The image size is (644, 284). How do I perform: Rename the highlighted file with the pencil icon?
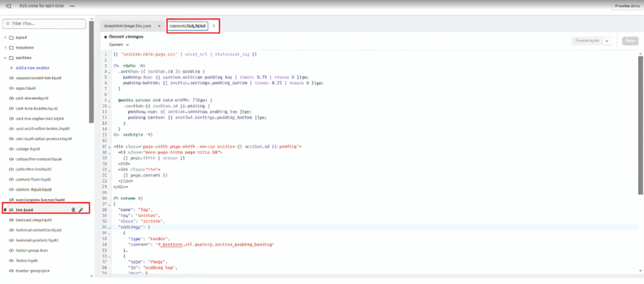80,209
